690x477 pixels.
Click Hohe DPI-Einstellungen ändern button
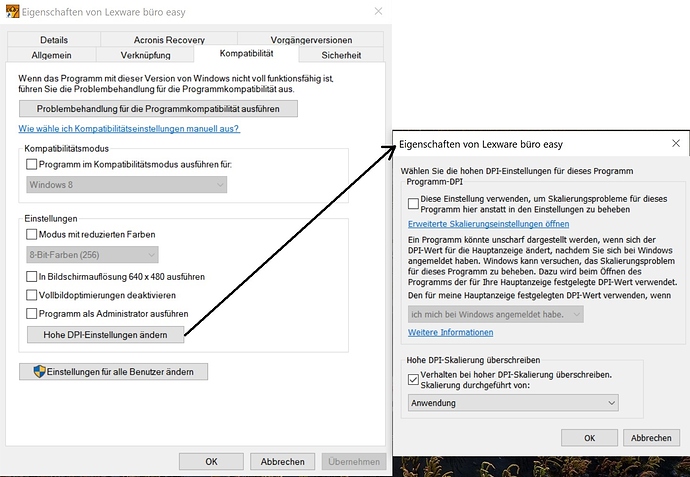tap(105, 335)
